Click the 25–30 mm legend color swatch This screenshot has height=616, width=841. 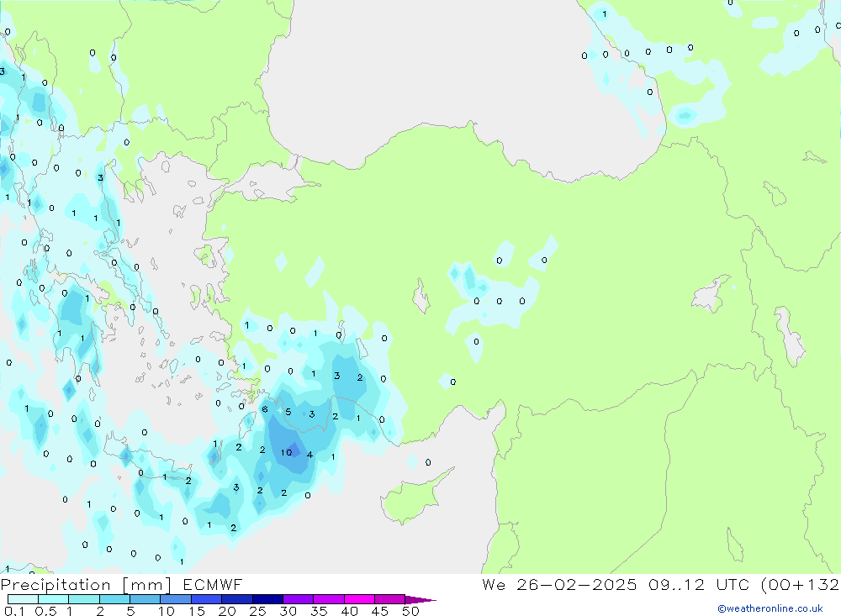(x=267, y=599)
